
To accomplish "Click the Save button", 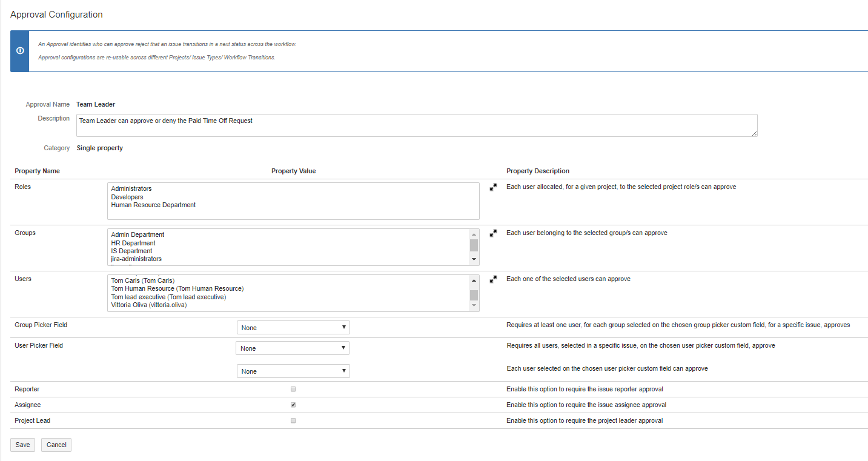I will [x=22, y=445].
